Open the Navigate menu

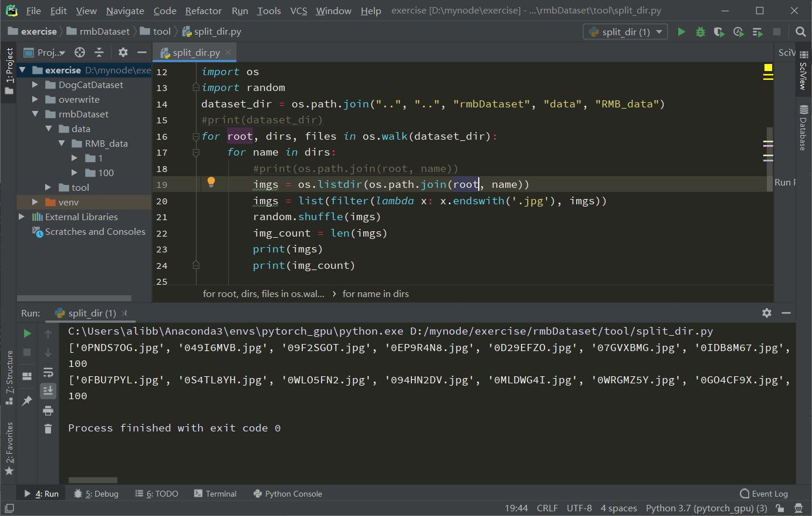click(125, 11)
